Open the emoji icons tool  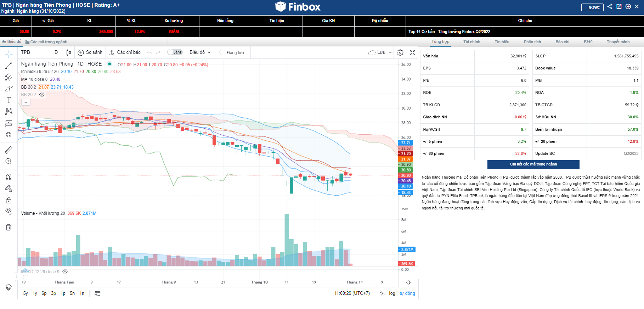tap(9, 135)
